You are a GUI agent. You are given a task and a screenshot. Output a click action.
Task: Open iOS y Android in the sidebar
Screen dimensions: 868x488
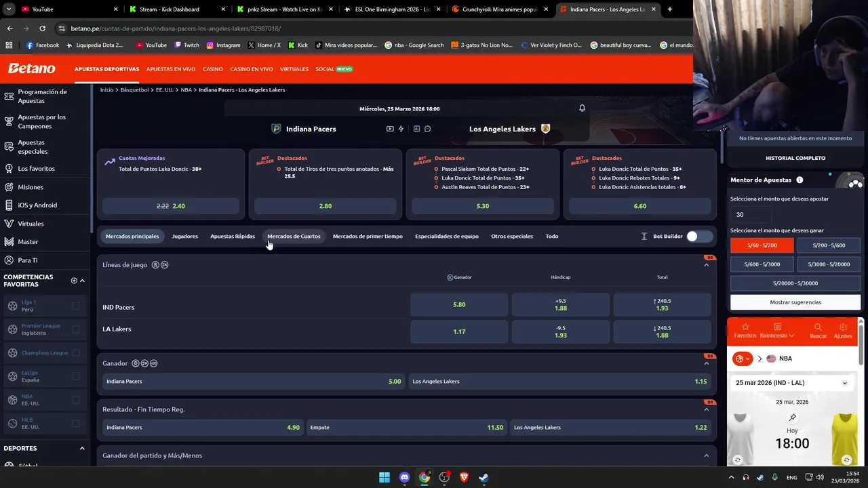(x=37, y=205)
